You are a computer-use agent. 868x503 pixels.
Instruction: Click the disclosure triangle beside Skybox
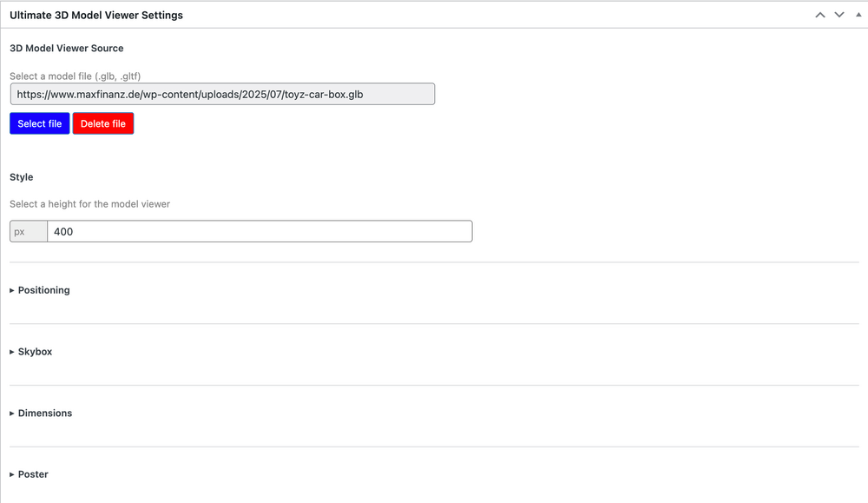point(12,352)
